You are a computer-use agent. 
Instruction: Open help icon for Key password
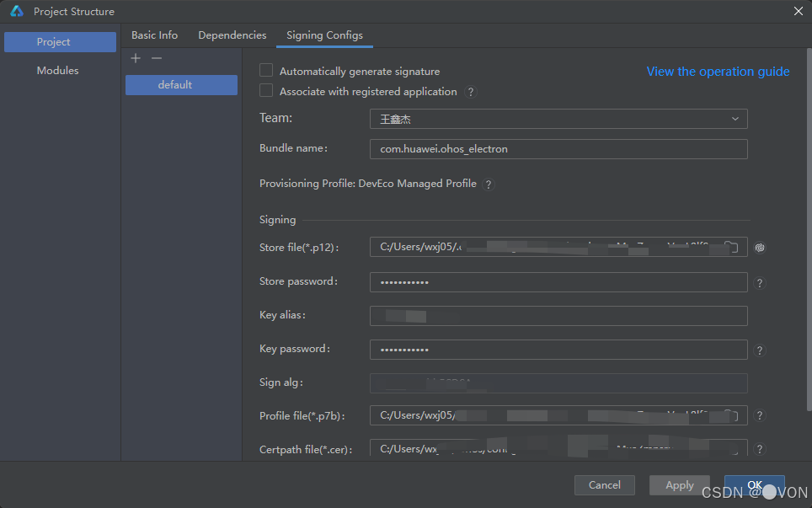(x=760, y=350)
